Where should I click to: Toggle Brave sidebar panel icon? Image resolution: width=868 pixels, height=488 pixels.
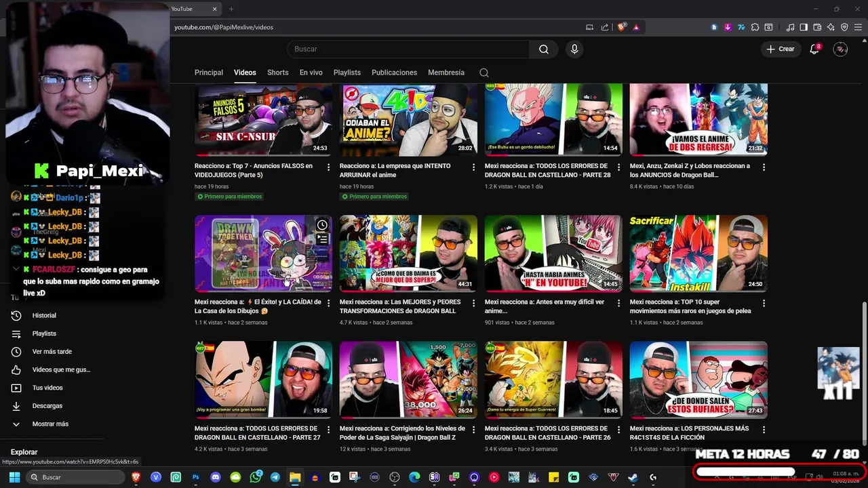point(804,27)
